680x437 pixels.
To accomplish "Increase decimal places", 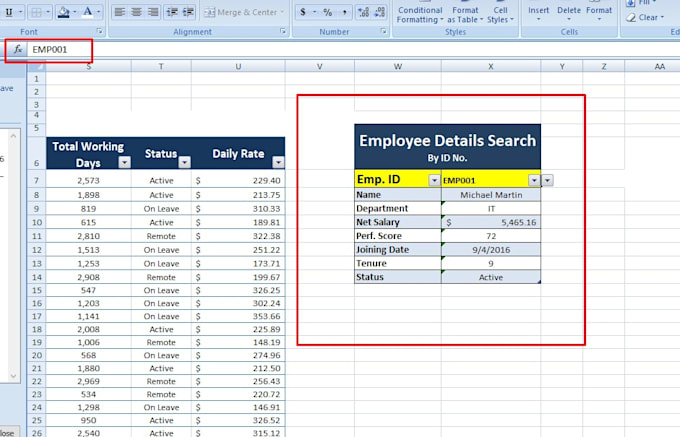I will 363,12.
